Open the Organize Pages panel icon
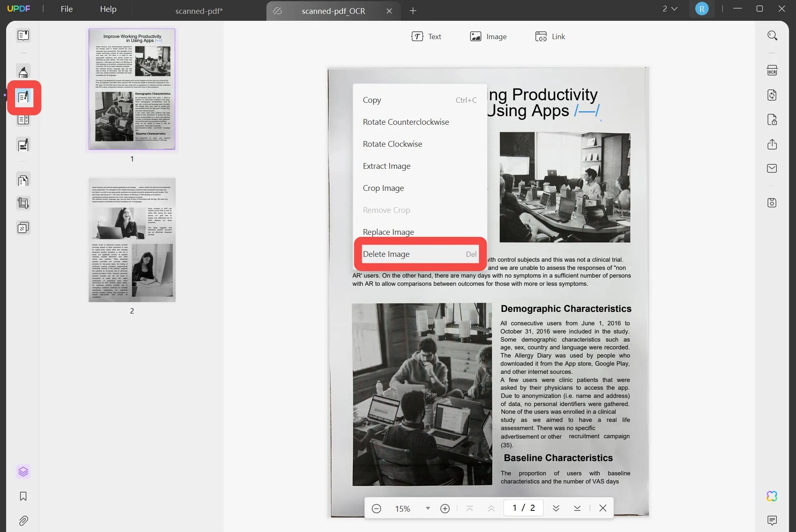 [23, 180]
